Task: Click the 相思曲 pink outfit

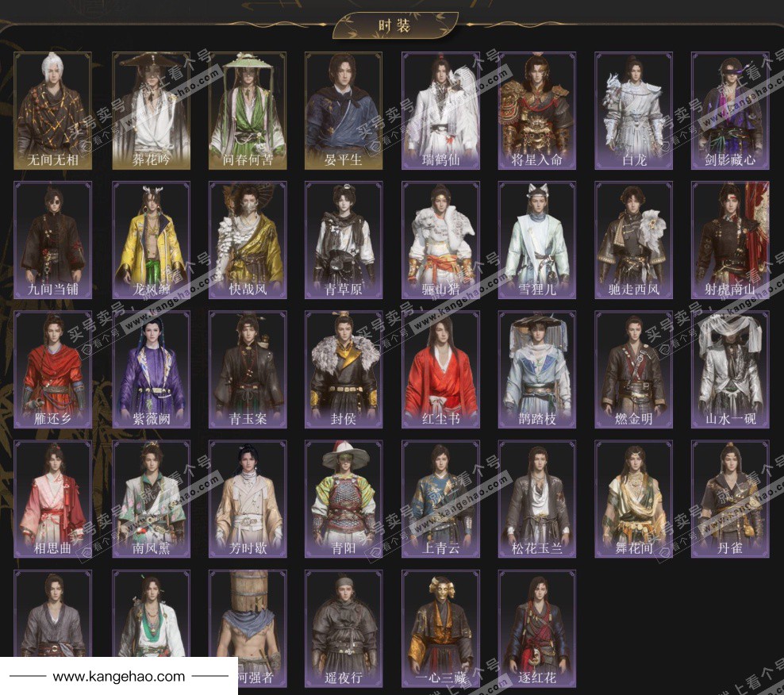Action: coord(53,498)
